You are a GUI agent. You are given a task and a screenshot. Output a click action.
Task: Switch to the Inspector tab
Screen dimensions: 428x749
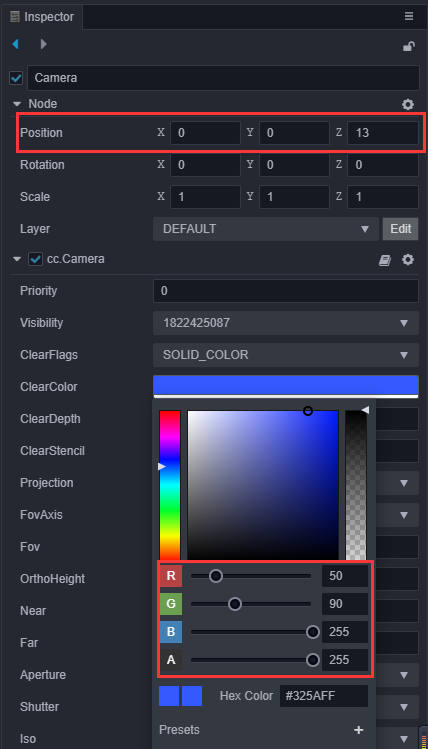43,17
